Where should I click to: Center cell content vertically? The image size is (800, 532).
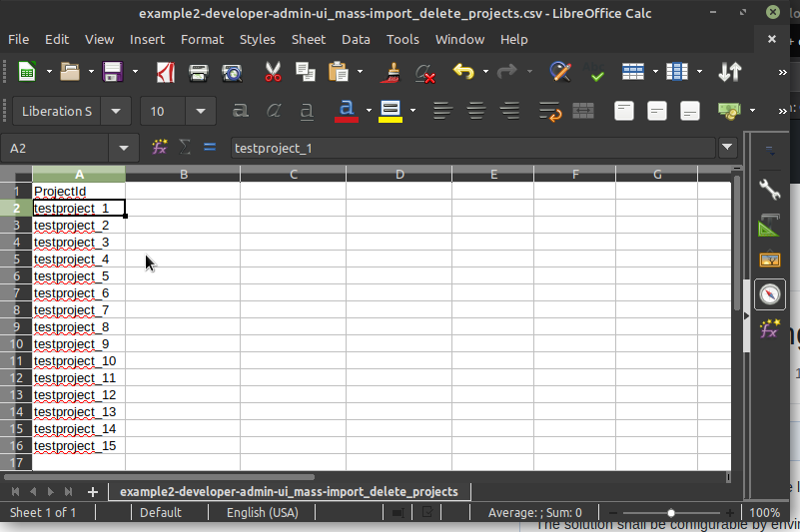tap(657, 111)
